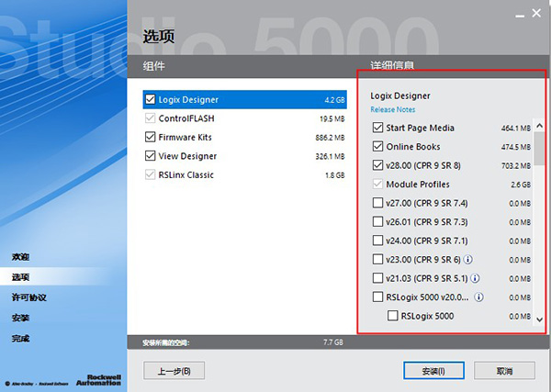
Task: Uncheck Start Page Media checkbox
Action: coord(377,128)
